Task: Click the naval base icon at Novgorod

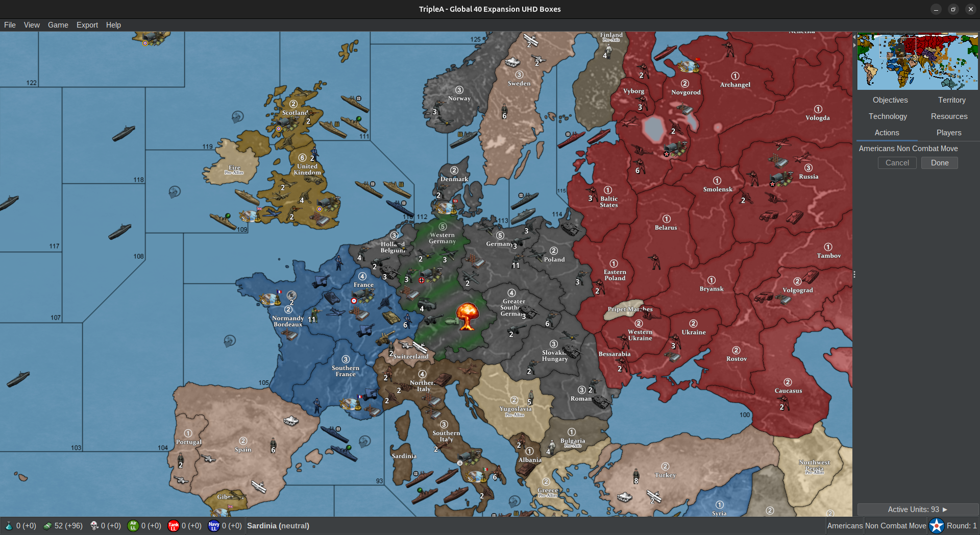Action: tap(688, 66)
